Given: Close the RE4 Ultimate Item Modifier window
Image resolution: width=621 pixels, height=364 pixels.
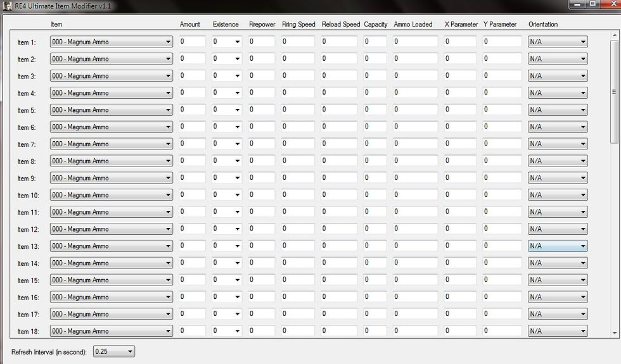Looking at the screenshot, I should click(612, 4).
